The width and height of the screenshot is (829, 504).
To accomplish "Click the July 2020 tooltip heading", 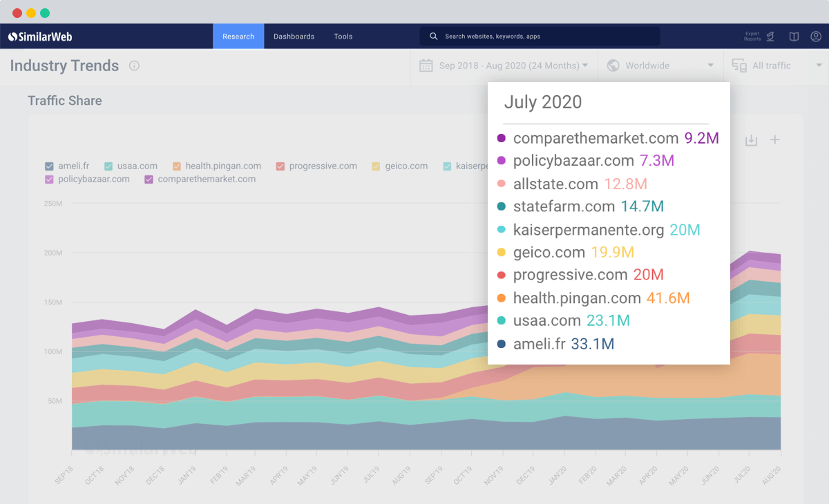I will click(x=543, y=102).
